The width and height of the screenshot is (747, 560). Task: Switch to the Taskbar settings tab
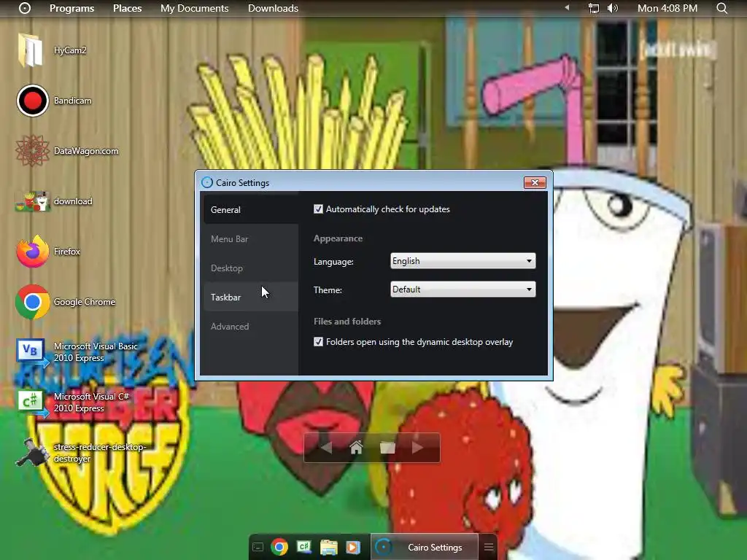tap(251, 297)
